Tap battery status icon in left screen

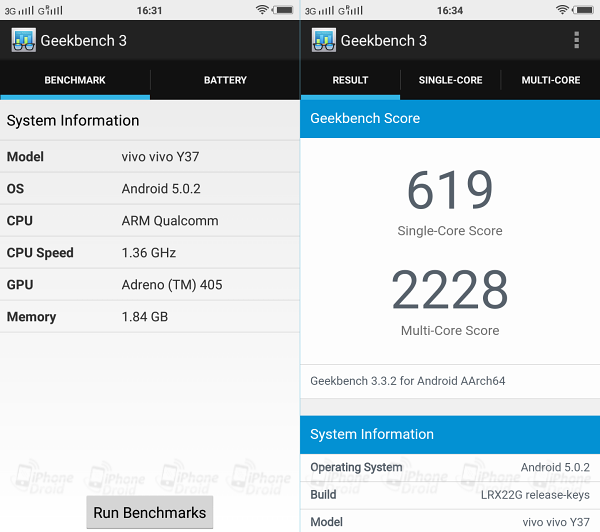pos(283,10)
